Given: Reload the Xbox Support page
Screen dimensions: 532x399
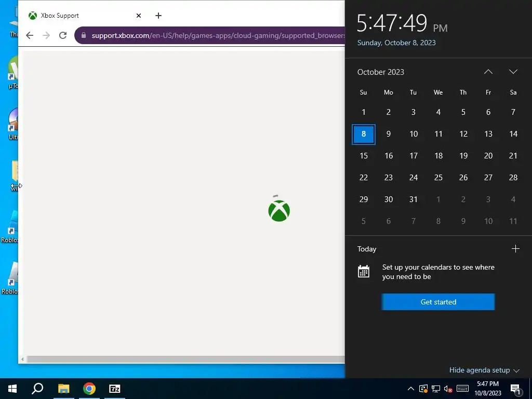Looking at the screenshot, I should pos(63,35).
